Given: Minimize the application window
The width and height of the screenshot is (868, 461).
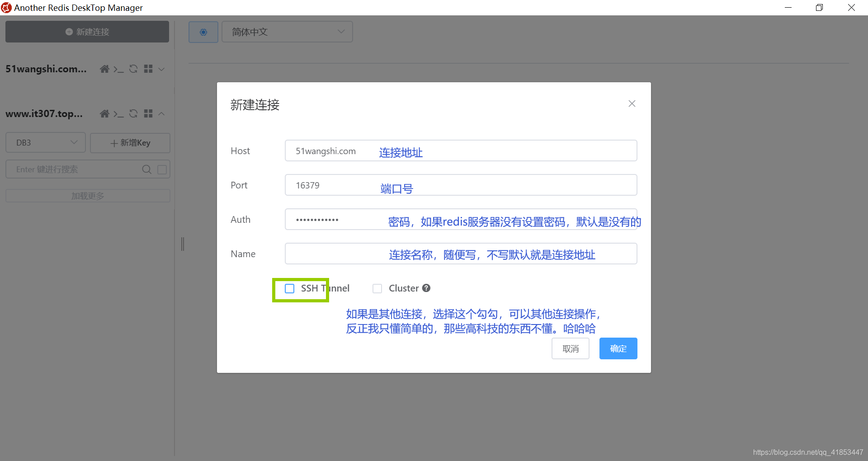Looking at the screenshot, I should coord(788,8).
